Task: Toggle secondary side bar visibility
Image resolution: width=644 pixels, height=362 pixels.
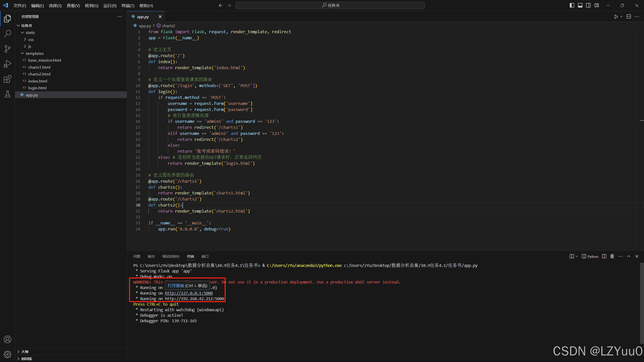Action: 588,5
